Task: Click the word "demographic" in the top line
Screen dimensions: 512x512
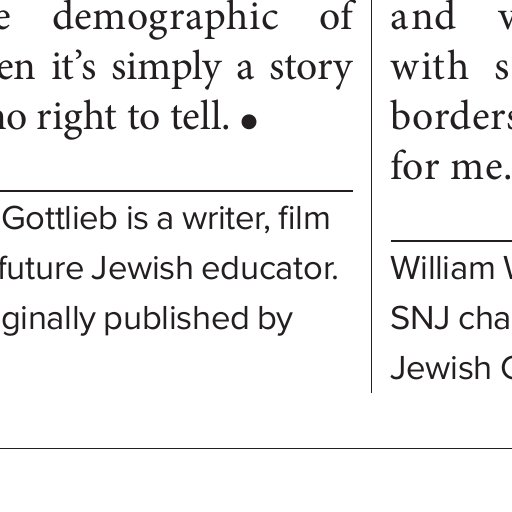Action: click(166, 19)
